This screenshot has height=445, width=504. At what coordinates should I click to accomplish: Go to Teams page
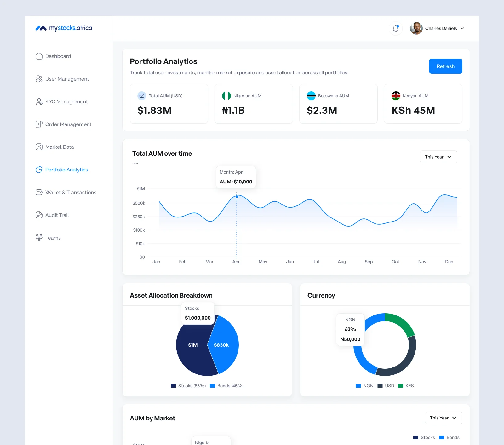[53, 238]
